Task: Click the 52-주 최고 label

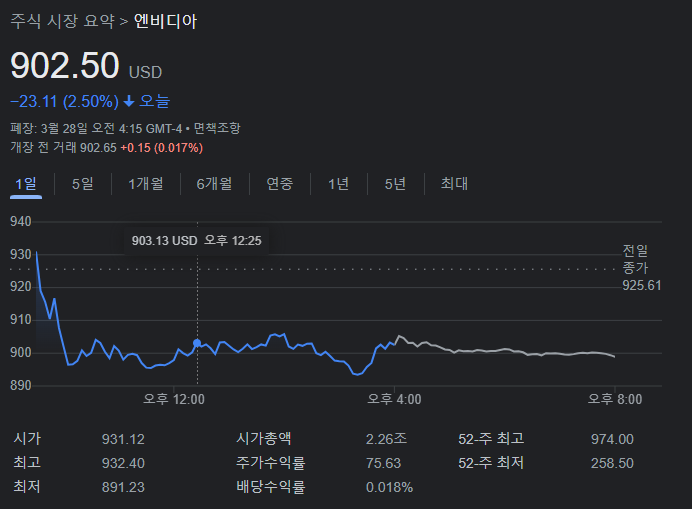Action: tap(491, 439)
